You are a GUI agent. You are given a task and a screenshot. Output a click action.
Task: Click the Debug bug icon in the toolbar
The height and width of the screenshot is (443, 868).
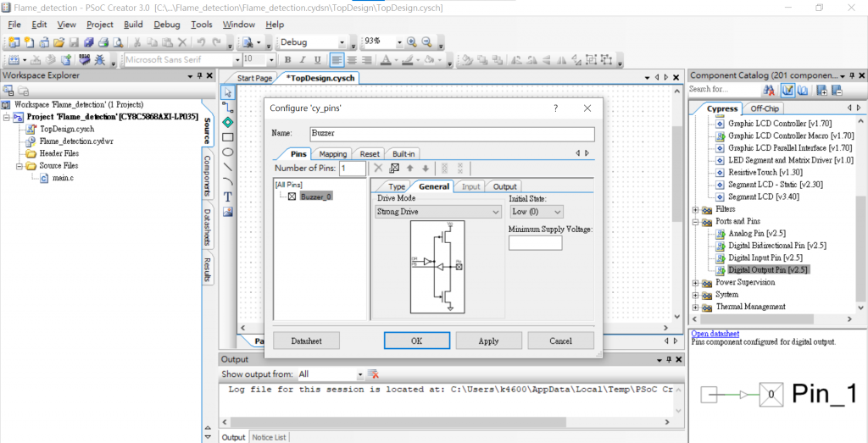[100, 60]
